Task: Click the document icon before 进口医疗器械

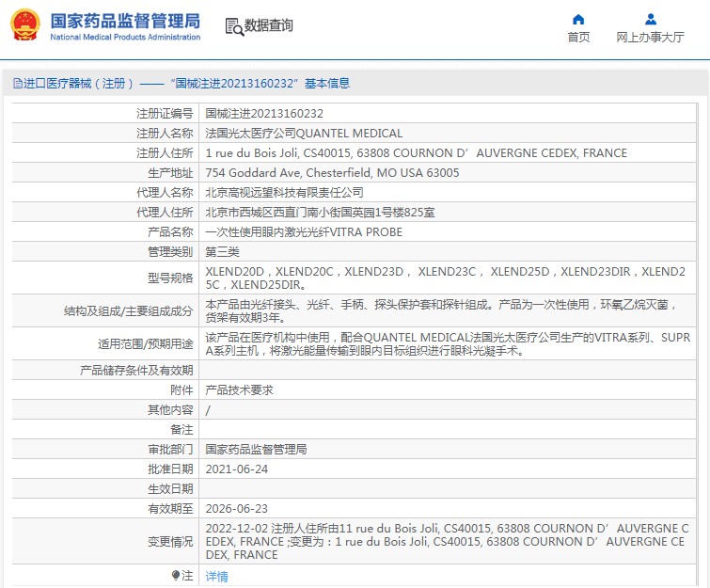Action: click(17, 84)
